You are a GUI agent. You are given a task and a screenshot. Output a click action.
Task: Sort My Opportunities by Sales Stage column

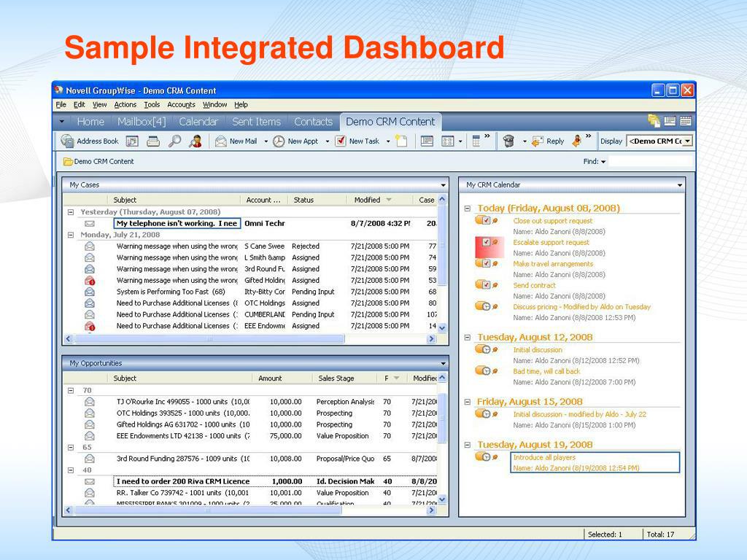345,378
